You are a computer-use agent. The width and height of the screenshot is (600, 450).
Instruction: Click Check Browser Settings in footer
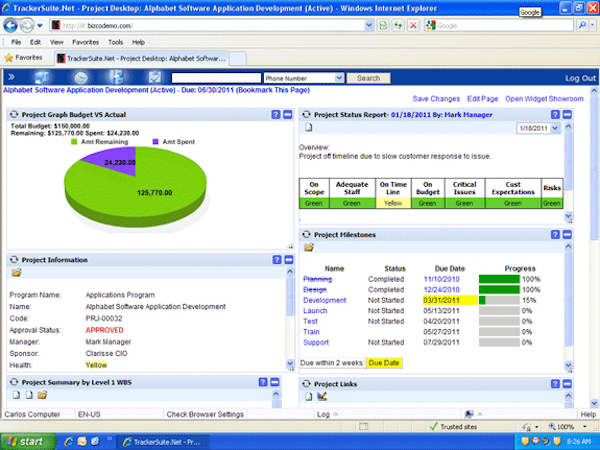[205, 414]
